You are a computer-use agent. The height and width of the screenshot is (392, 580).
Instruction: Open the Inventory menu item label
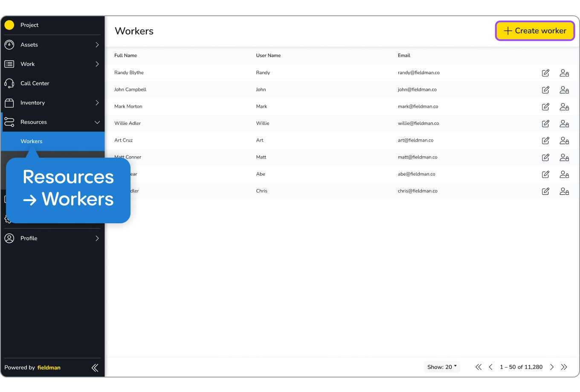pyautogui.click(x=32, y=103)
